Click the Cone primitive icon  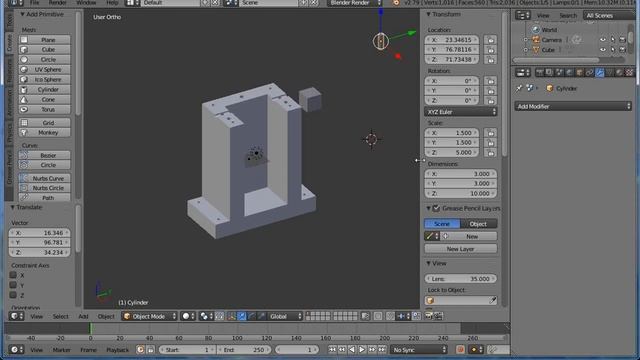click(x=24, y=99)
